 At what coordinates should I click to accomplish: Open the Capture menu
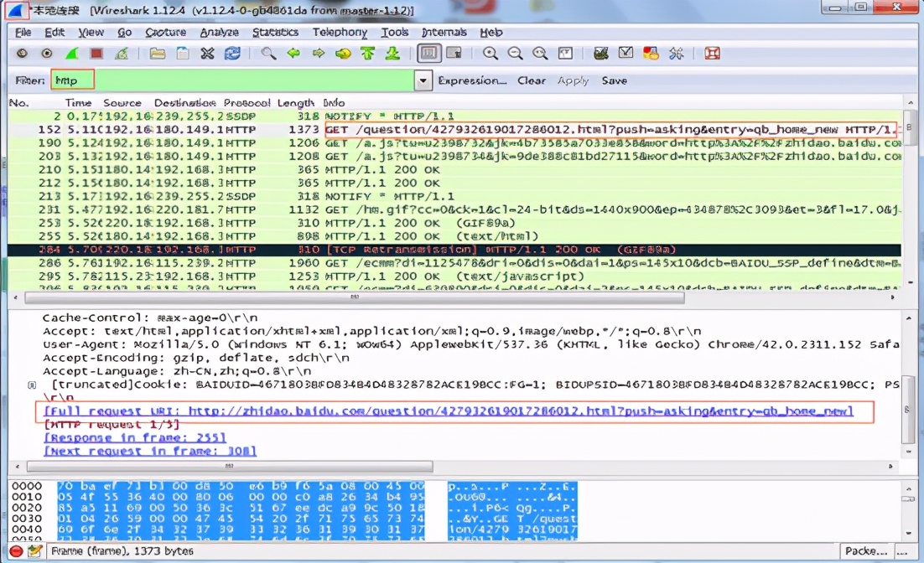165,33
